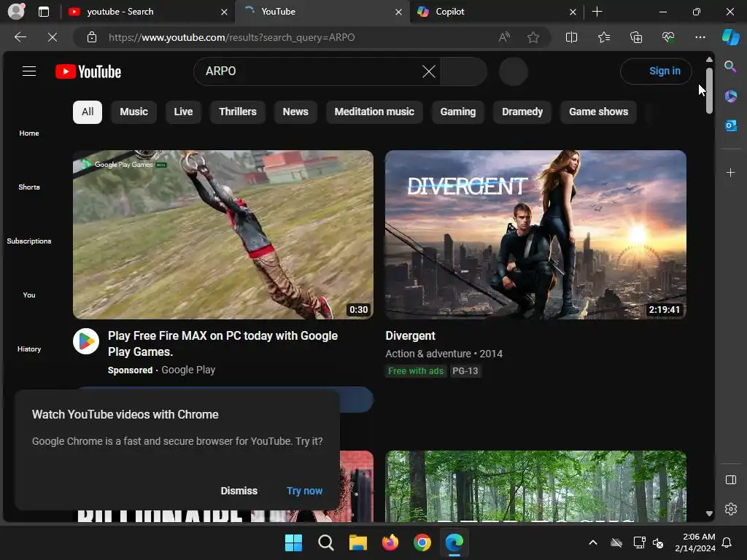Filter results by News
Image resolution: width=747 pixels, height=560 pixels.
click(x=295, y=112)
